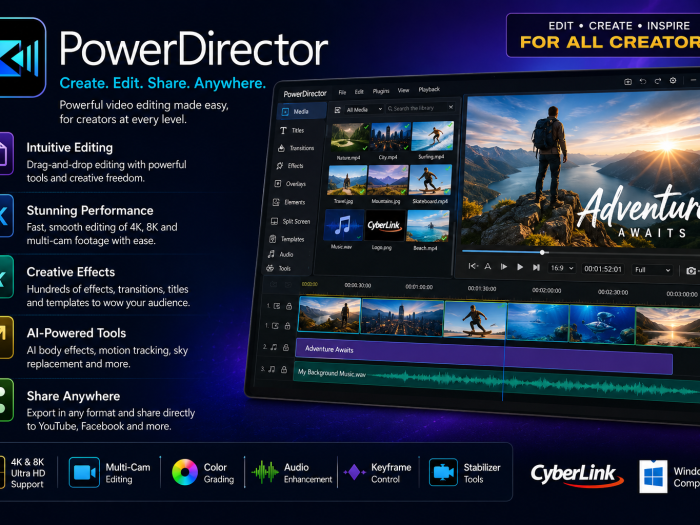
Task: Play the preview video
Action: click(520, 267)
